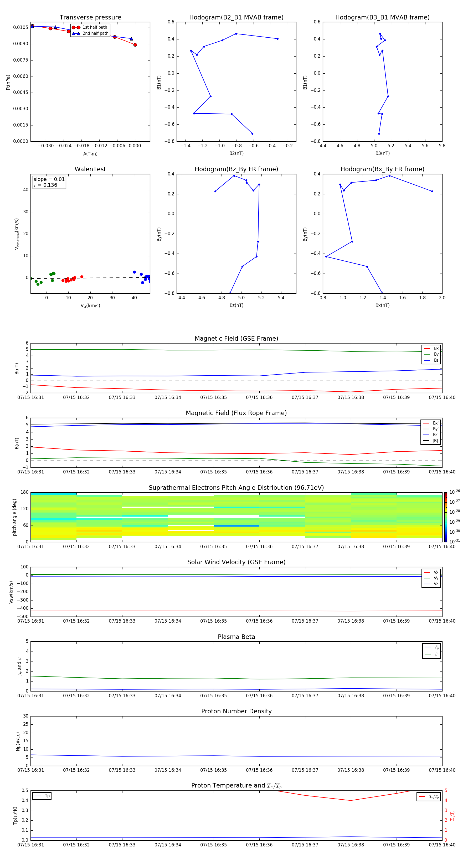Click the 'Transverse pressure' plot title
The image size is (473, 868).
(x=90, y=17)
